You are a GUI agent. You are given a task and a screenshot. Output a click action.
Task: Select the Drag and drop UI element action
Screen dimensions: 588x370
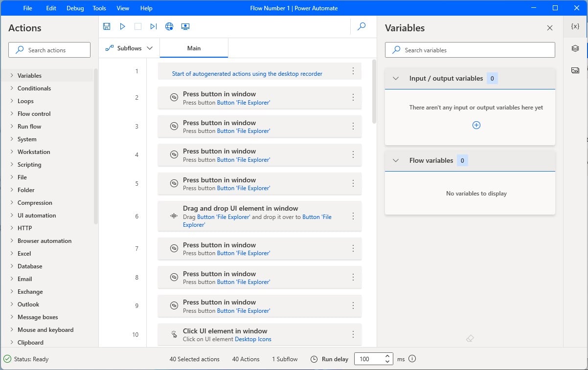pos(260,216)
